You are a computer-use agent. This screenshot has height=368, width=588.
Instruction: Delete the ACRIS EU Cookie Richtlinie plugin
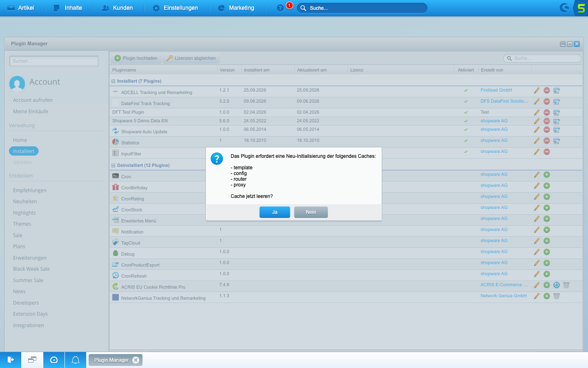coord(566,285)
